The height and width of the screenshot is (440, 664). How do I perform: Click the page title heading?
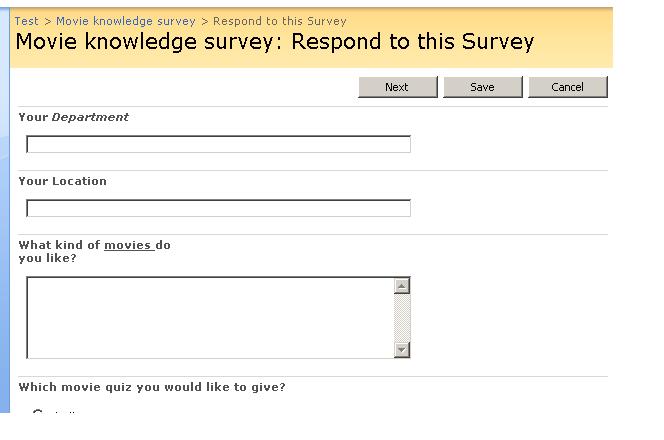(274, 42)
